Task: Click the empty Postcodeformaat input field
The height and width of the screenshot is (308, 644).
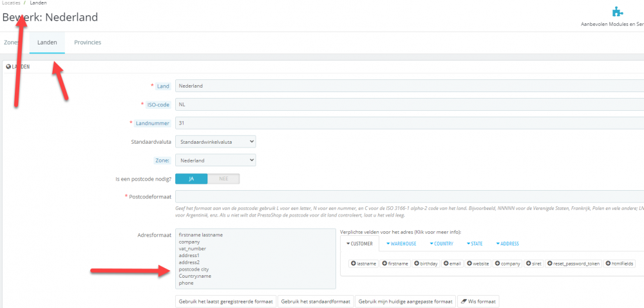Action: pos(410,197)
